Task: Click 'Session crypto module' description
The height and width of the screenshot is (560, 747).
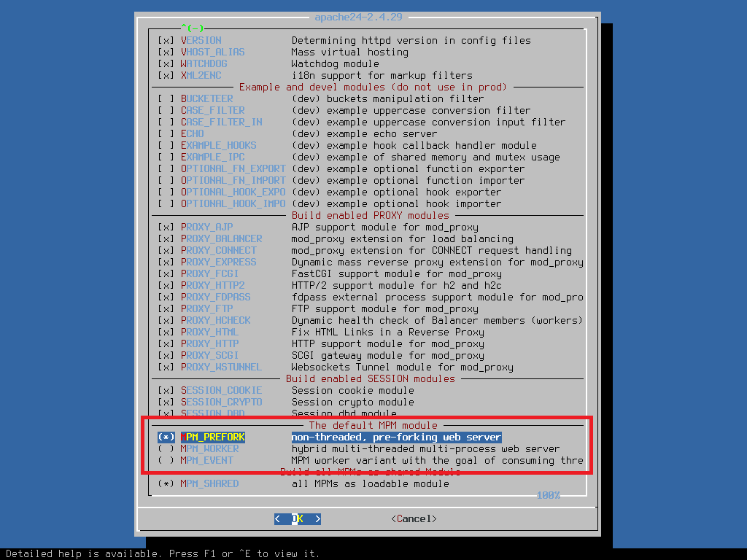Action: coord(353,402)
